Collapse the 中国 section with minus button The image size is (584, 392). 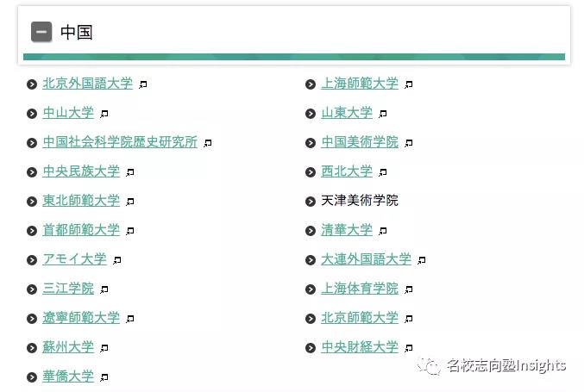[x=41, y=32]
